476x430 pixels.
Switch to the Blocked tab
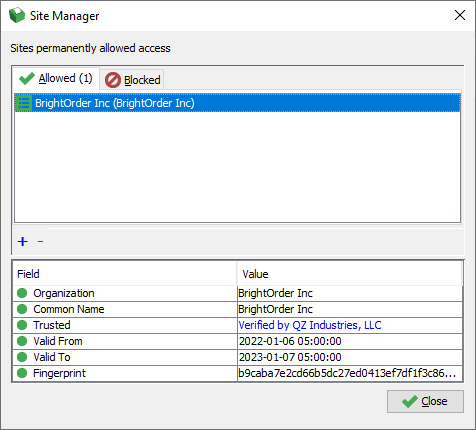132,80
